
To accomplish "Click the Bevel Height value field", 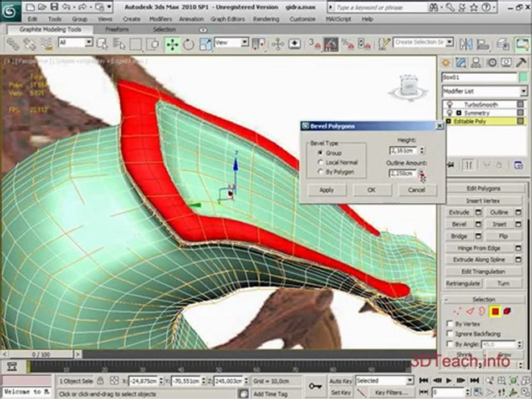I will pyautogui.click(x=403, y=150).
